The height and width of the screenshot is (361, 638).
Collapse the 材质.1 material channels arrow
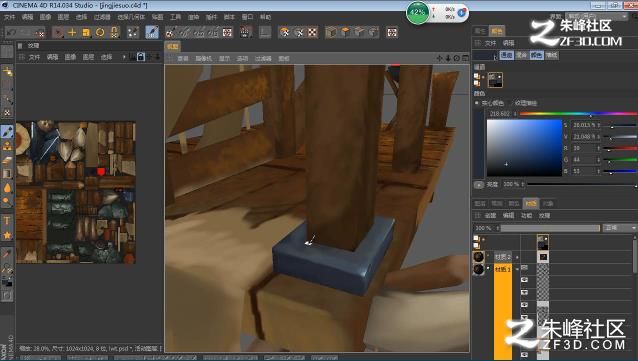click(x=517, y=269)
